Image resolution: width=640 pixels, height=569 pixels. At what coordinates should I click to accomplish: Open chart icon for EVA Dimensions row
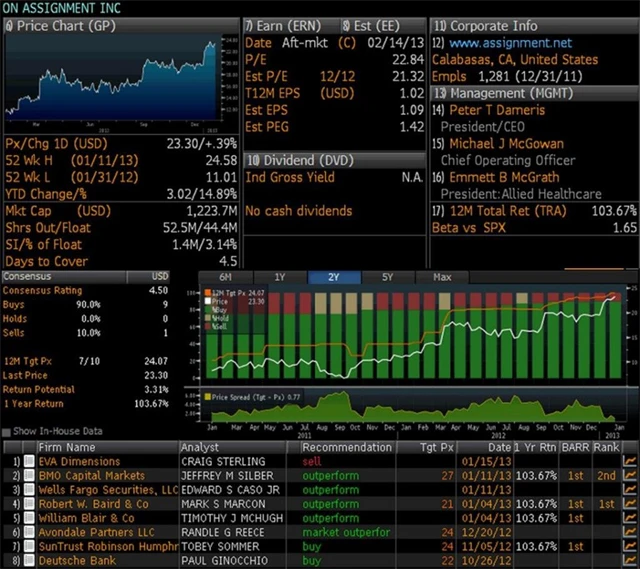630,461
